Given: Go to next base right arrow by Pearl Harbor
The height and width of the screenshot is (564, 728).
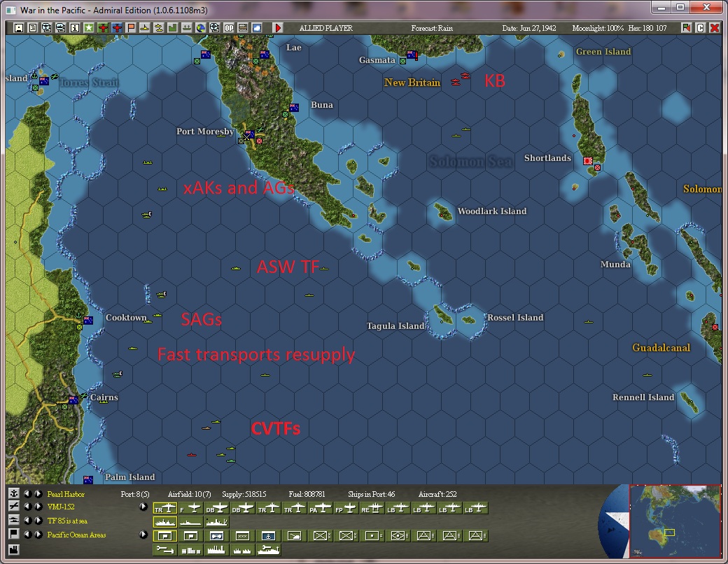Looking at the screenshot, I should click(x=38, y=494).
